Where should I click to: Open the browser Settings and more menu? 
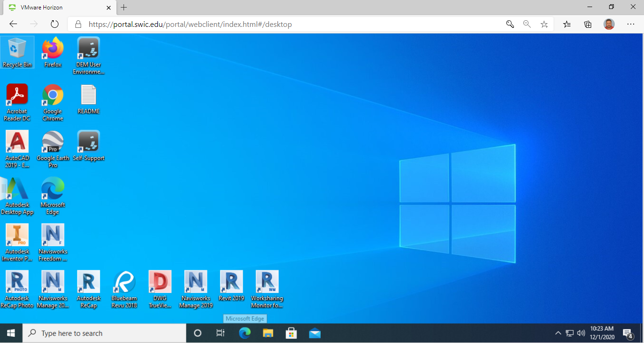631,24
